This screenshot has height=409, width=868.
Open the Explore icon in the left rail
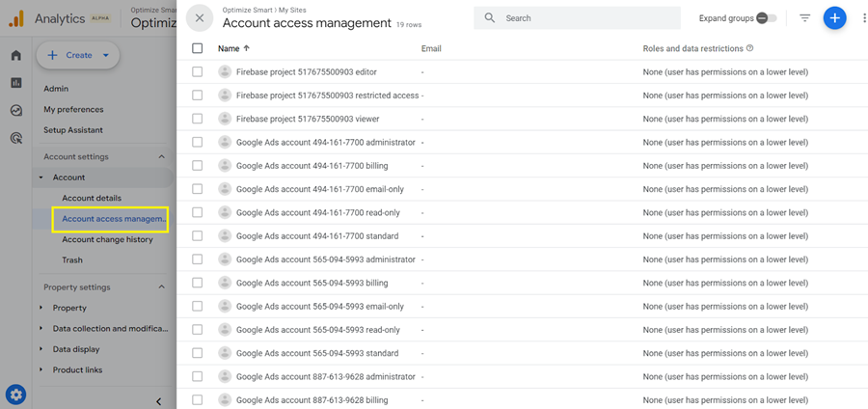[x=16, y=111]
